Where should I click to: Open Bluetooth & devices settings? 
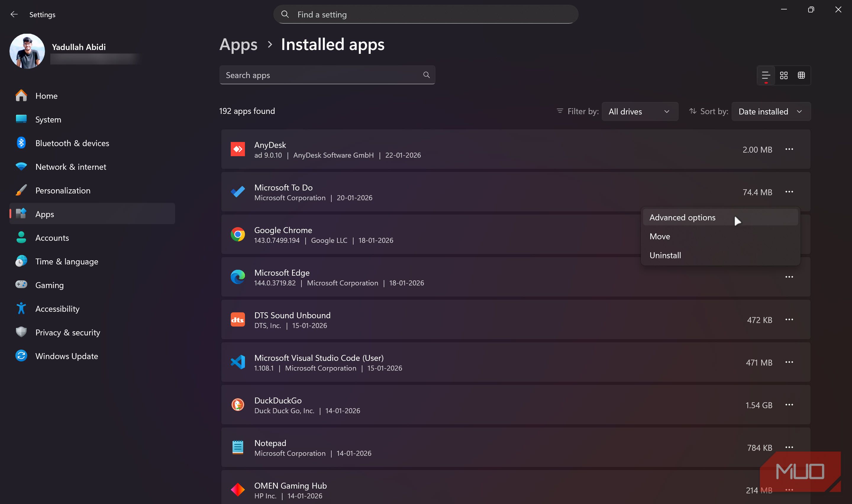click(92, 143)
